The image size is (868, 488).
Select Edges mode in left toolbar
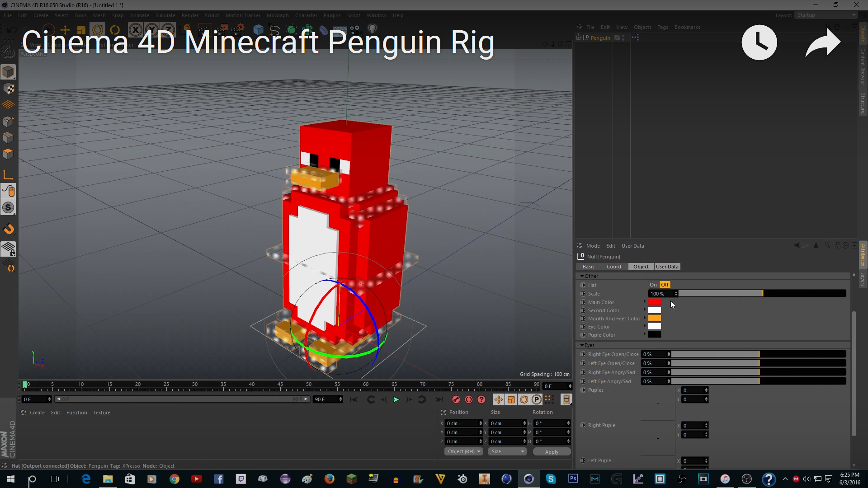click(x=8, y=137)
